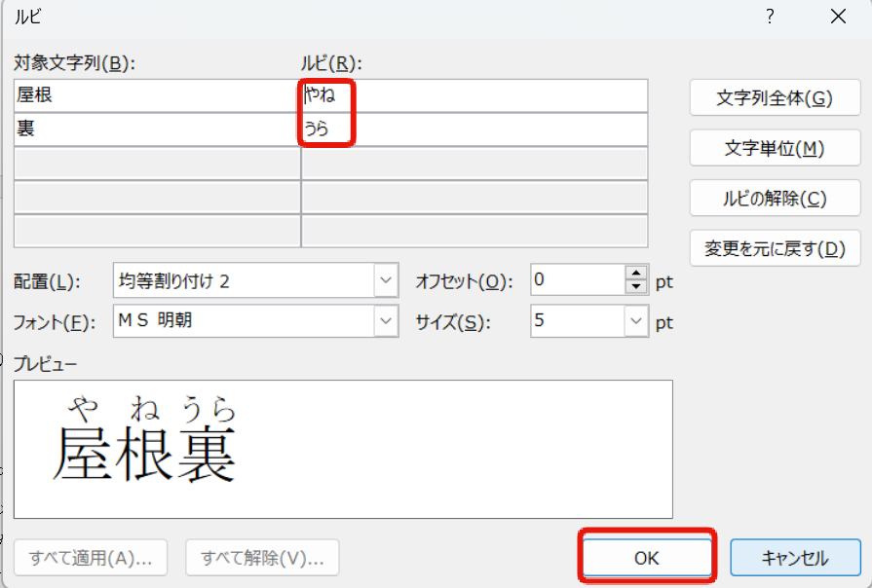The width and height of the screenshot is (872, 588).
Task: Click the empty third ルビ row
Action: point(474,164)
